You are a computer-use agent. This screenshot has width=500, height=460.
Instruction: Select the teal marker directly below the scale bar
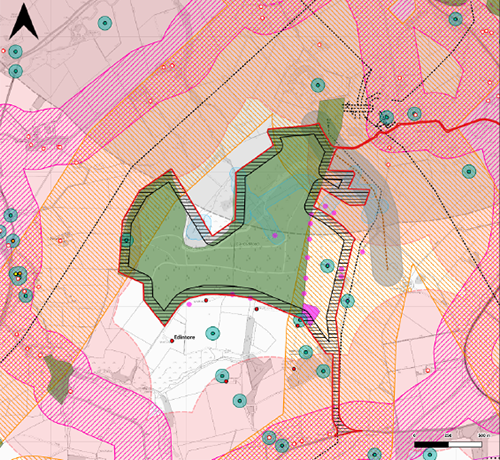pyautogui.click(x=429, y=454)
